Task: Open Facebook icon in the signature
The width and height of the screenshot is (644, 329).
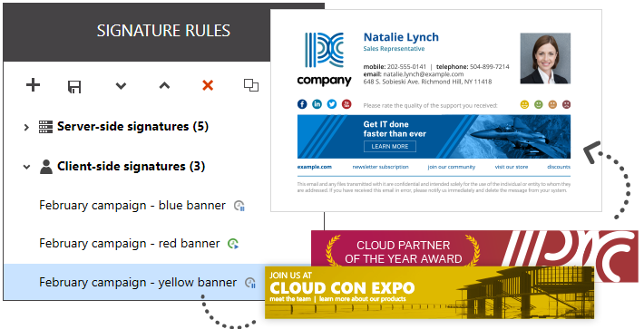Action: pyautogui.click(x=302, y=104)
